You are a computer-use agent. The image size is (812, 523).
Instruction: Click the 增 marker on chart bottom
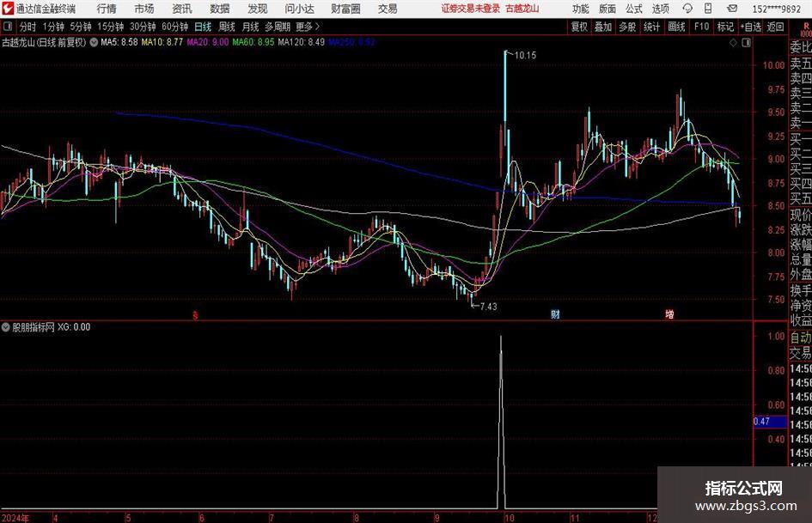pos(669,314)
